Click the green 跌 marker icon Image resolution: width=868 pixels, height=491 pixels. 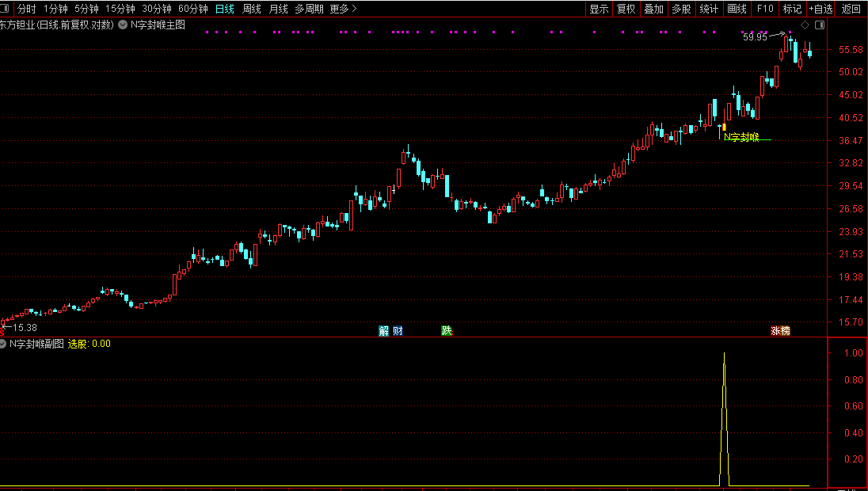[x=447, y=330]
